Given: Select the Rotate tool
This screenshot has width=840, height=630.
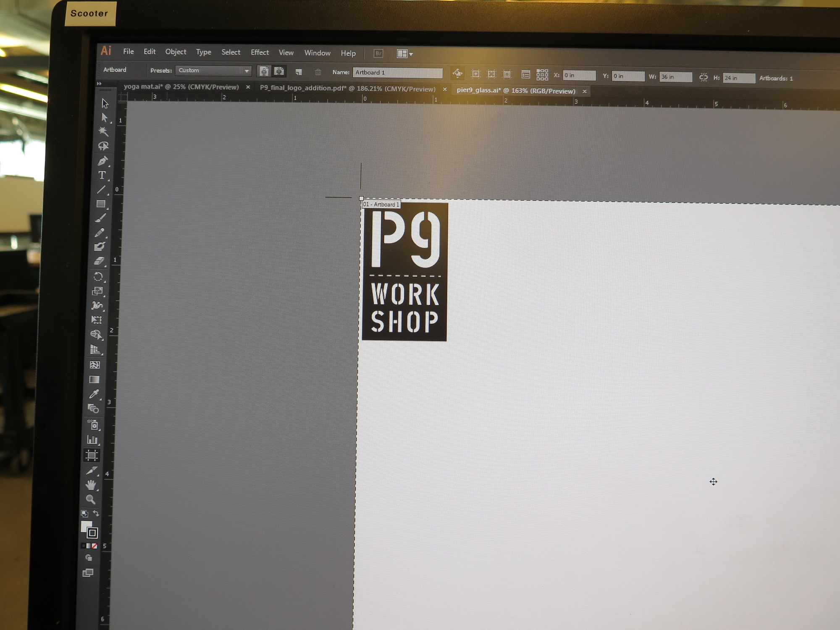Looking at the screenshot, I should click(x=98, y=276).
